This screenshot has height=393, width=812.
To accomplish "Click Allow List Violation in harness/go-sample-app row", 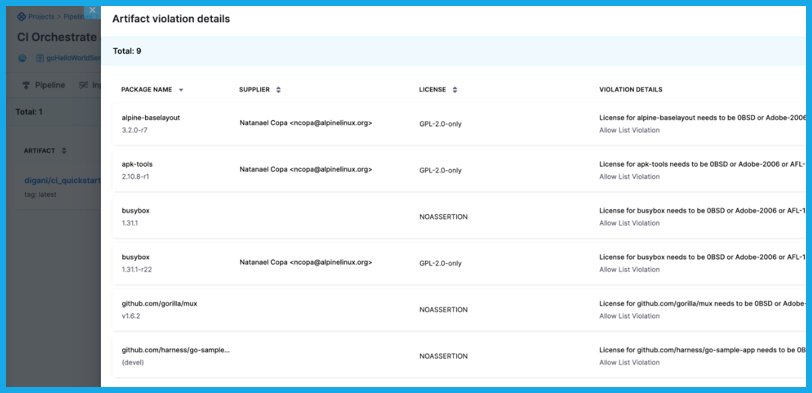I will pos(630,363).
